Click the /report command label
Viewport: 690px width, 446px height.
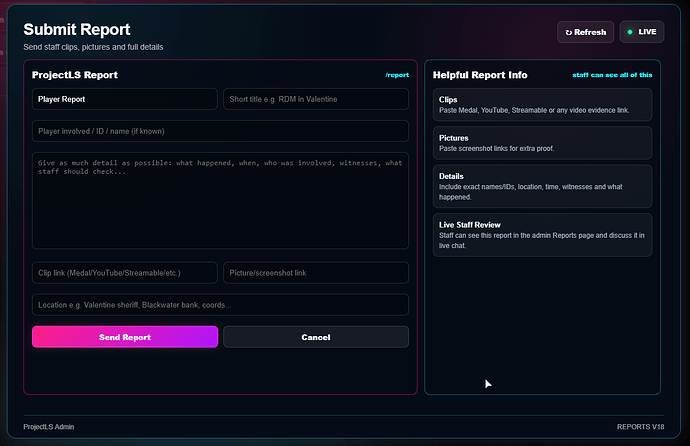point(397,75)
